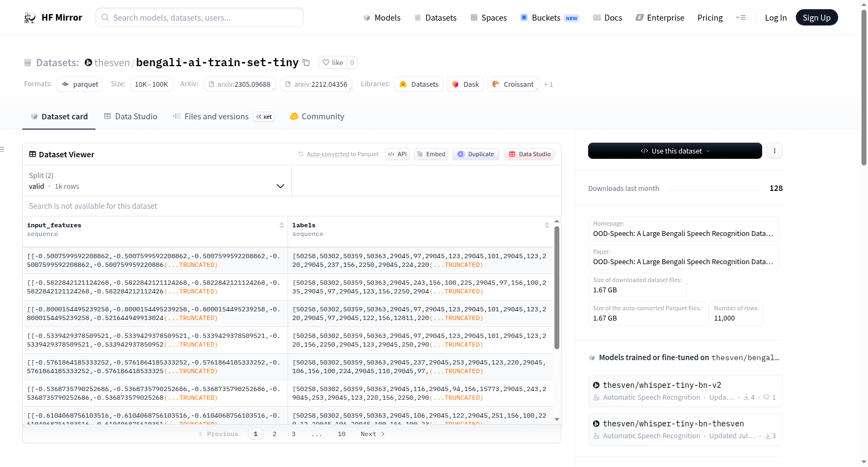868x467 pixels.
Task: Select the first row's input_features cell
Action: [155, 260]
